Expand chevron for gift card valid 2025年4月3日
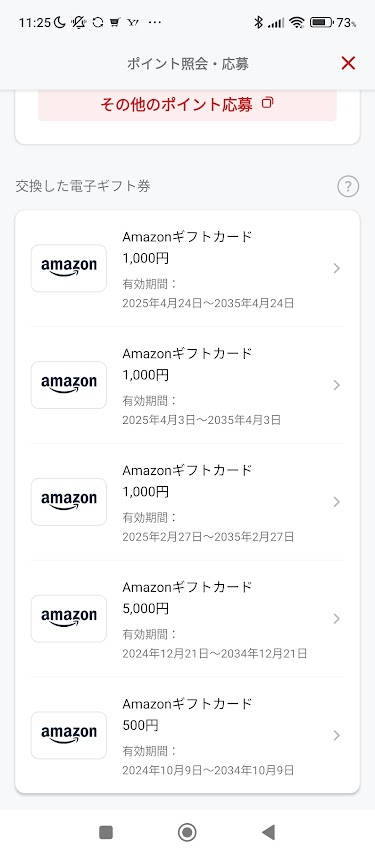The height and width of the screenshot is (855, 375). coord(336,385)
